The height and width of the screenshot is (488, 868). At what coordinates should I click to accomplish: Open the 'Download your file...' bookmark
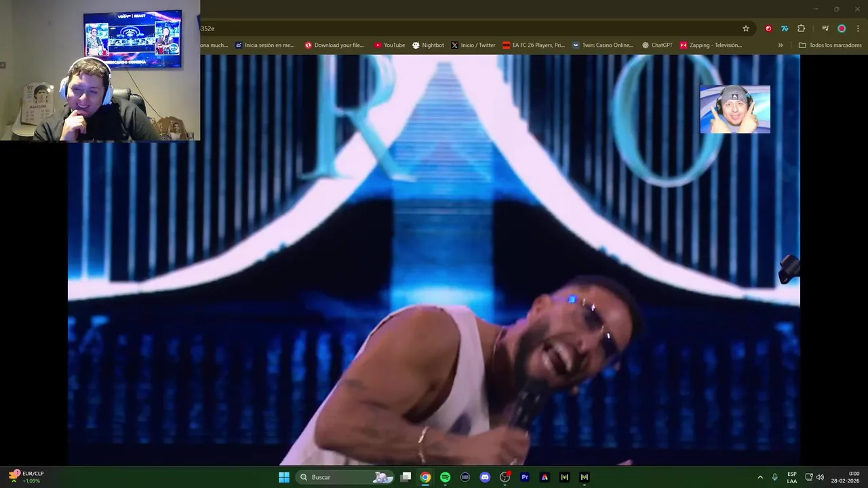(334, 45)
